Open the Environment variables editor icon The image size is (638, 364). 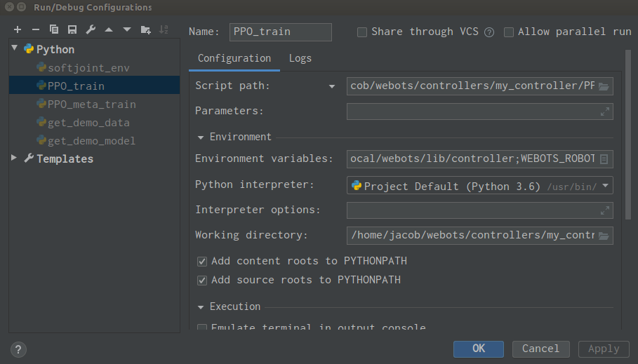pyautogui.click(x=604, y=159)
